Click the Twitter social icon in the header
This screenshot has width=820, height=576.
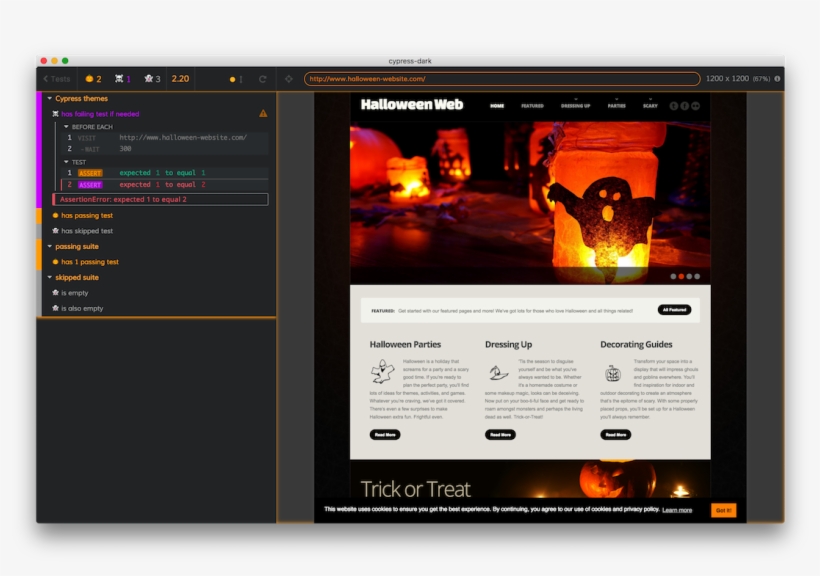point(674,106)
